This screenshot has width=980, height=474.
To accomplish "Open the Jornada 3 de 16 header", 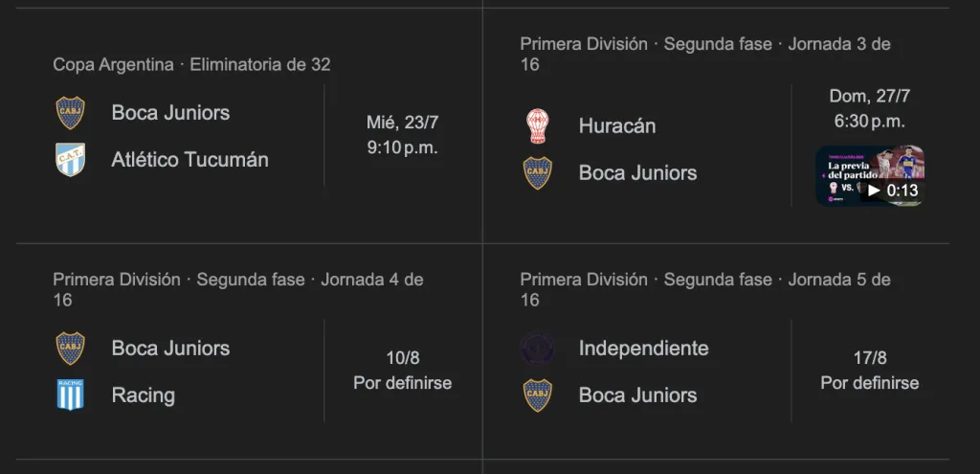I will click(x=704, y=54).
